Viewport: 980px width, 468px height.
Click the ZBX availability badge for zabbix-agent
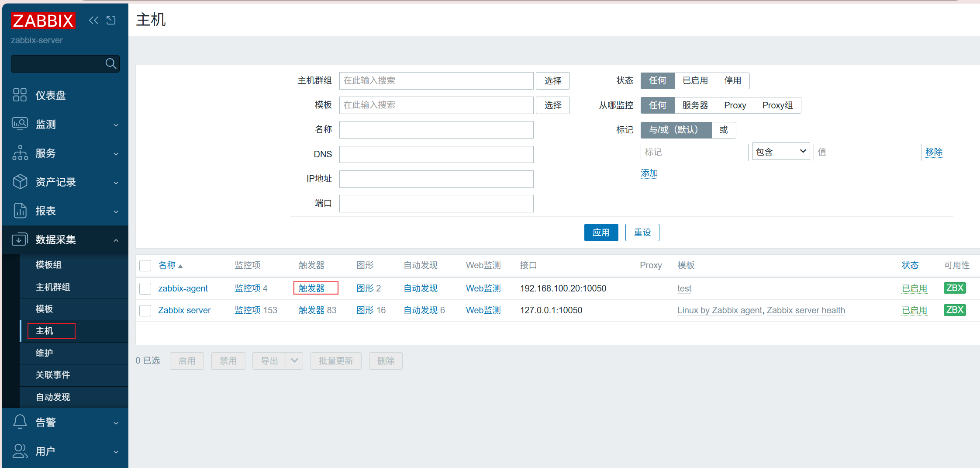click(955, 288)
